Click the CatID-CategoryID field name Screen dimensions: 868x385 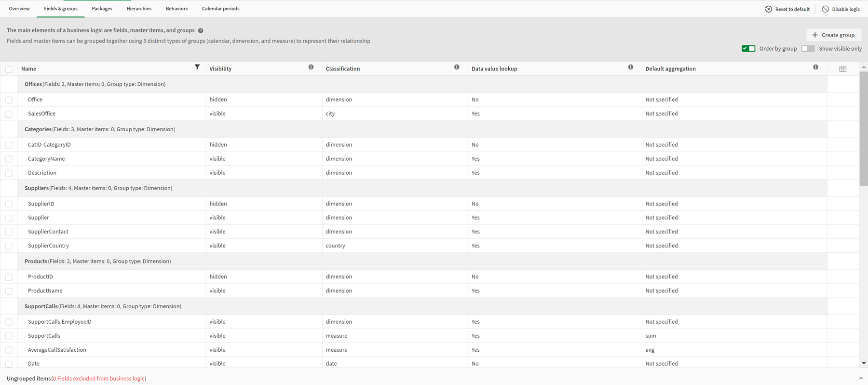49,145
